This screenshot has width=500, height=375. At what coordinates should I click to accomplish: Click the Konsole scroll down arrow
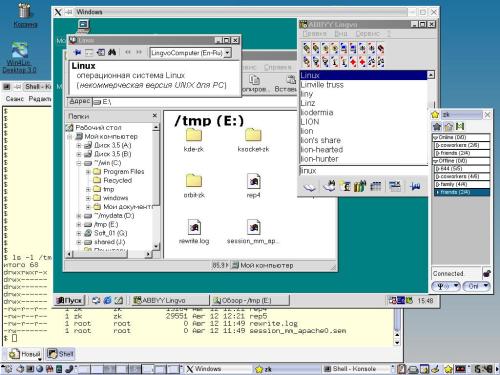(x=397, y=342)
